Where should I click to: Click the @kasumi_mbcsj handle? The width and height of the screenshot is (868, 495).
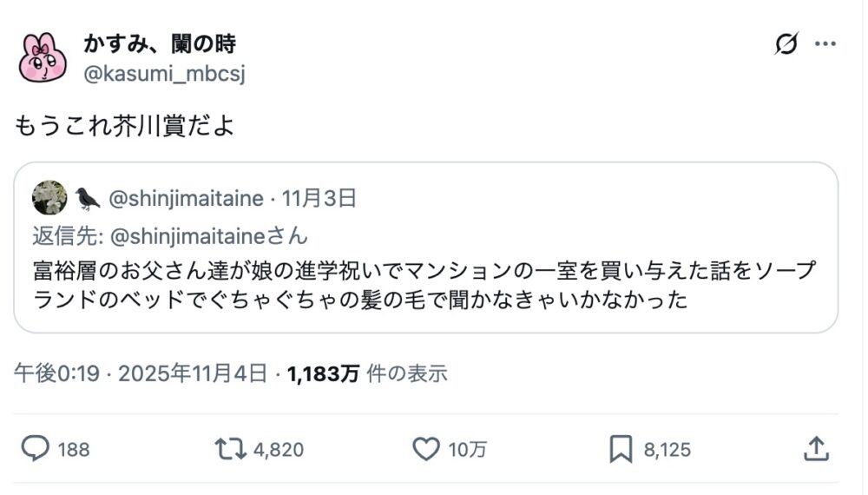[x=164, y=74]
